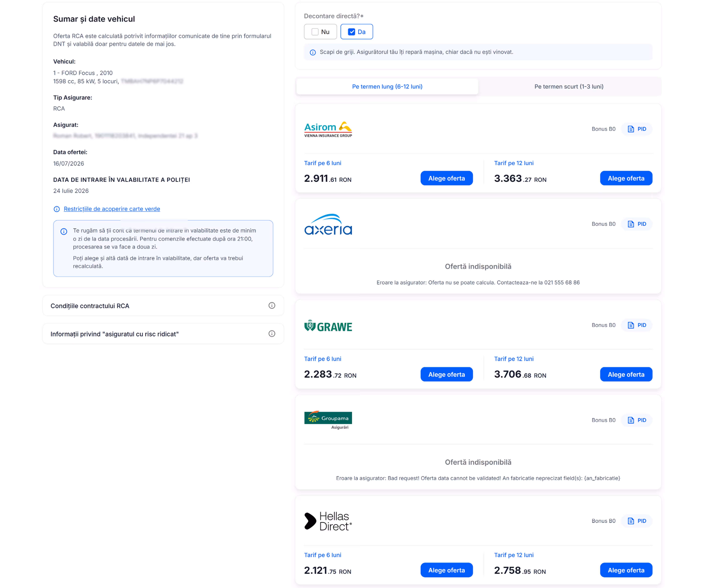The image size is (704, 588).
Task: Switch to 'Pe termen lung (6-12 luni)' tab
Action: click(387, 87)
